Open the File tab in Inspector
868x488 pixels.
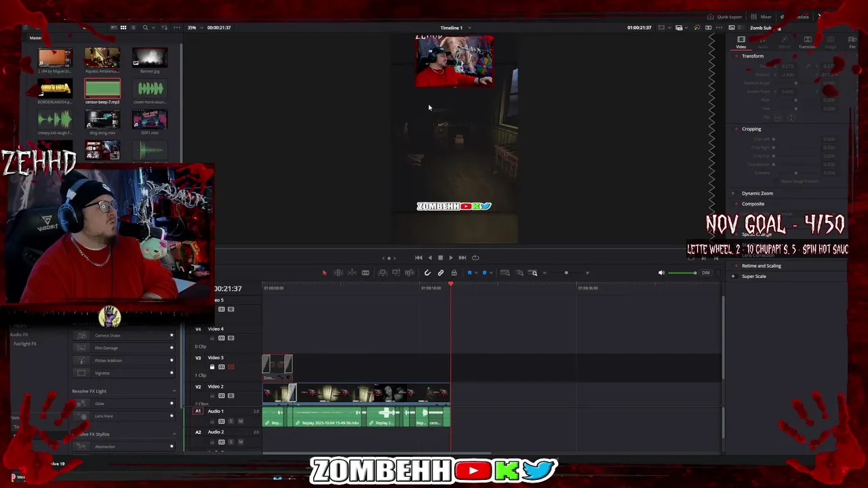point(852,42)
